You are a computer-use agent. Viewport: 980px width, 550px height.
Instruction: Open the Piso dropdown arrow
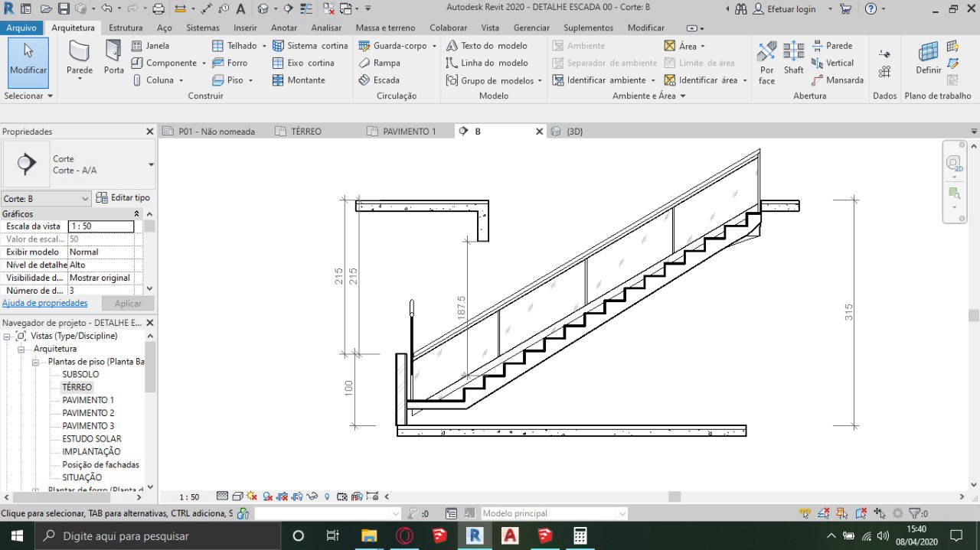coord(250,80)
